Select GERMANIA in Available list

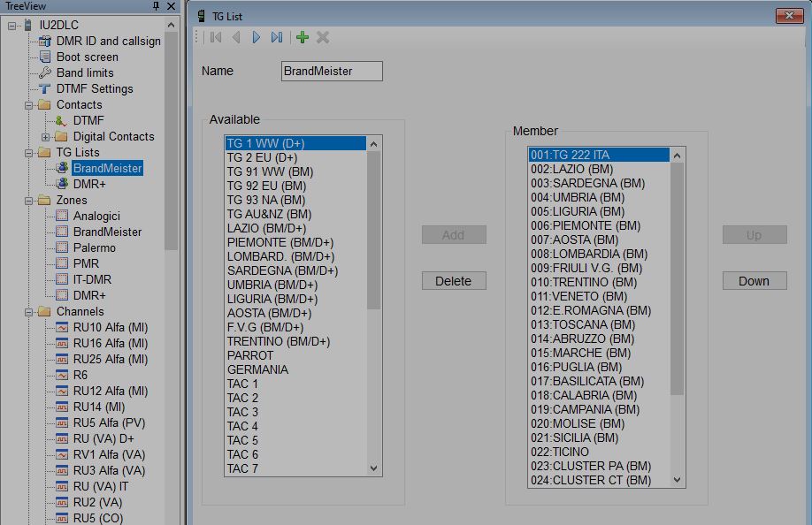295,369
